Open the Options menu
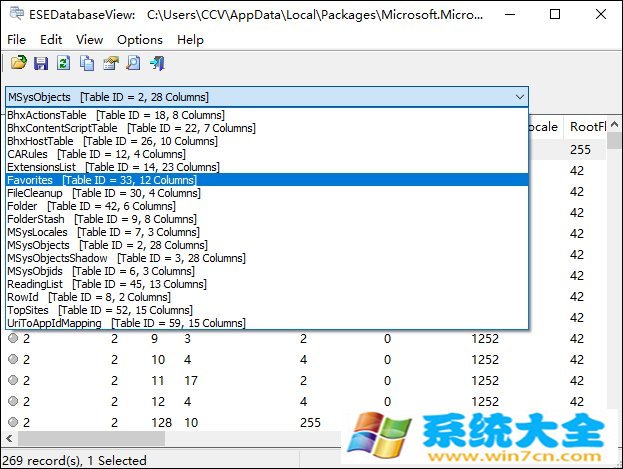 tap(140, 40)
